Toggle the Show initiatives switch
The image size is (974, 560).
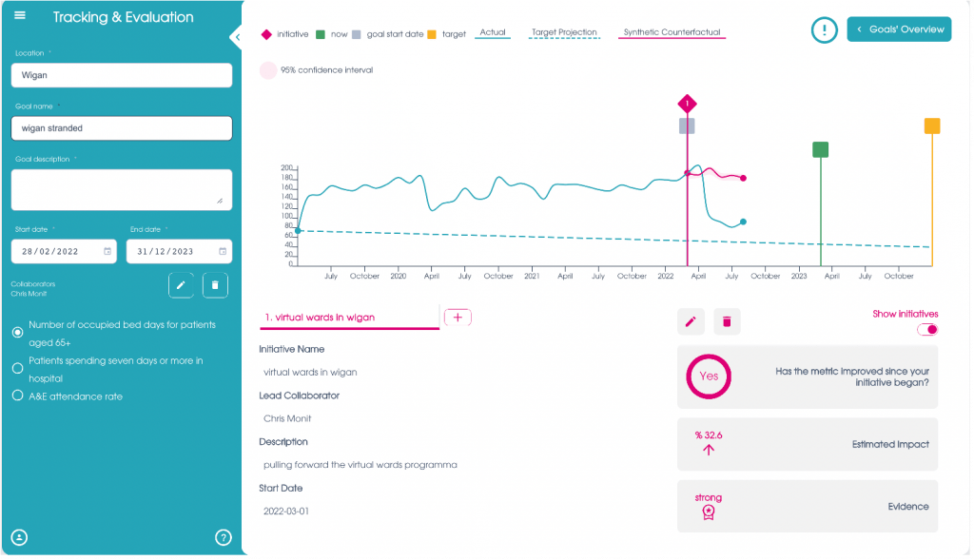coord(926,330)
